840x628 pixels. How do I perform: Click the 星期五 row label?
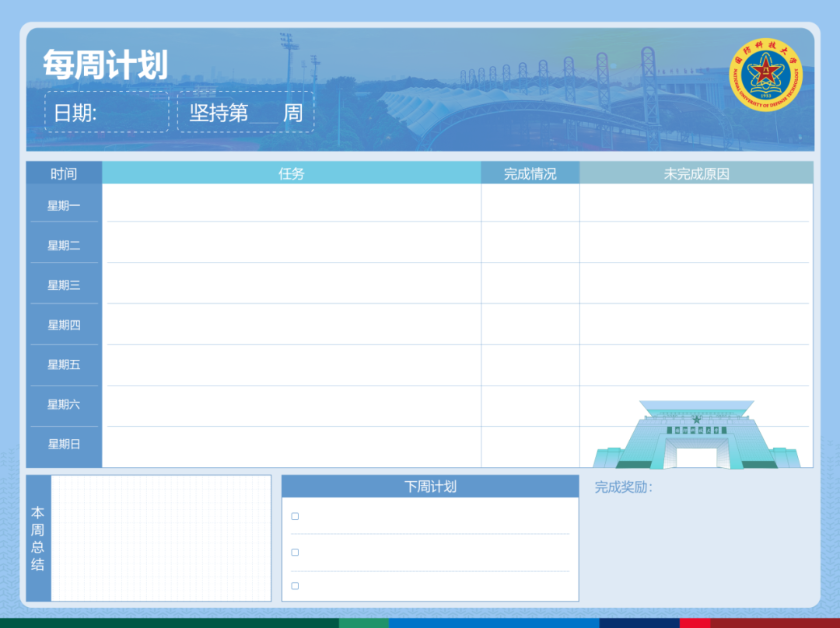(64, 365)
